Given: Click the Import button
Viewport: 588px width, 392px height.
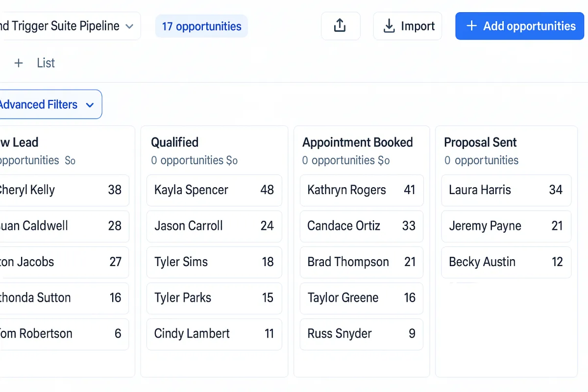Looking at the screenshot, I should [408, 26].
